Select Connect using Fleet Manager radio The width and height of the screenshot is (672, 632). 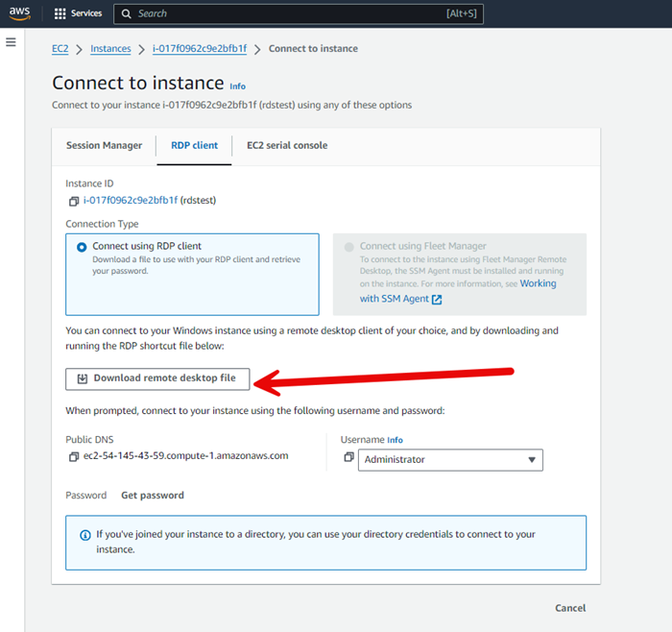click(x=349, y=247)
